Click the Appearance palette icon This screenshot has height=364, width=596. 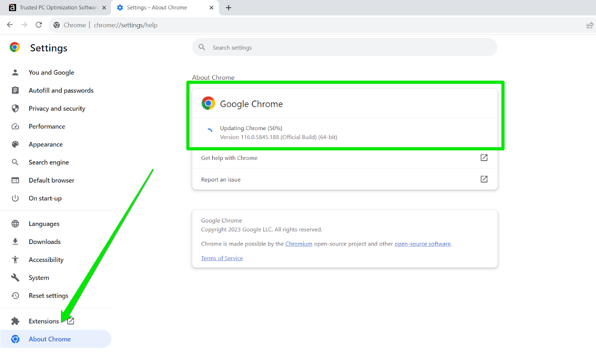(x=15, y=145)
